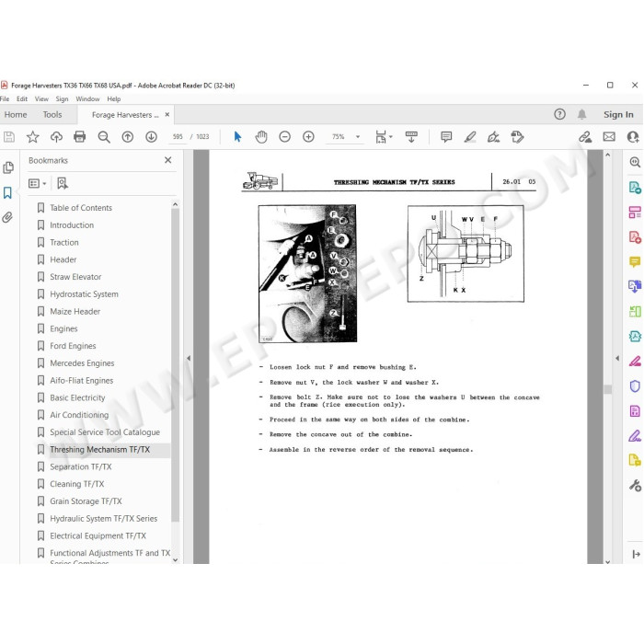The image size is (644, 644).
Task: Add a sticky note comment
Action: pos(446,137)
